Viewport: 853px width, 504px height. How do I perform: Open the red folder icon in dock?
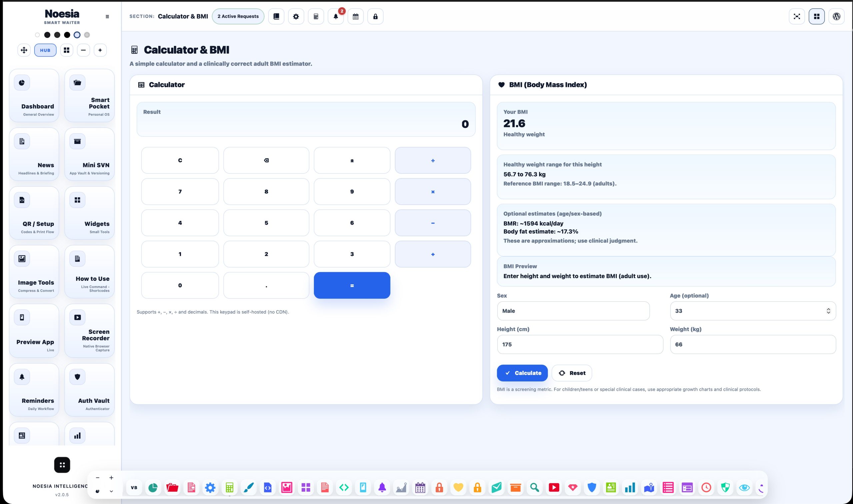tap(172, 488)
